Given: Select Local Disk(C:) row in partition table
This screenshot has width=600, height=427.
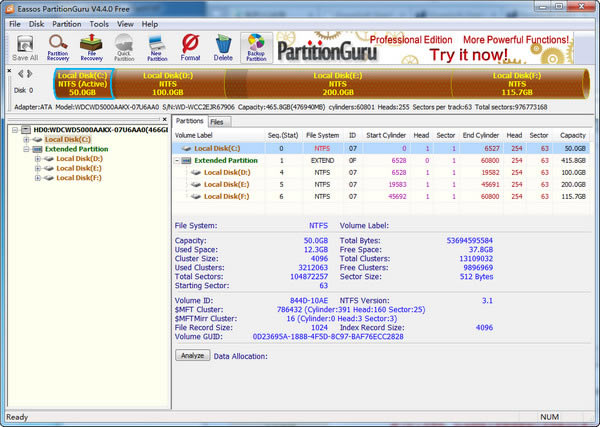Looking at the screenshot, I should tap(381, 148).
